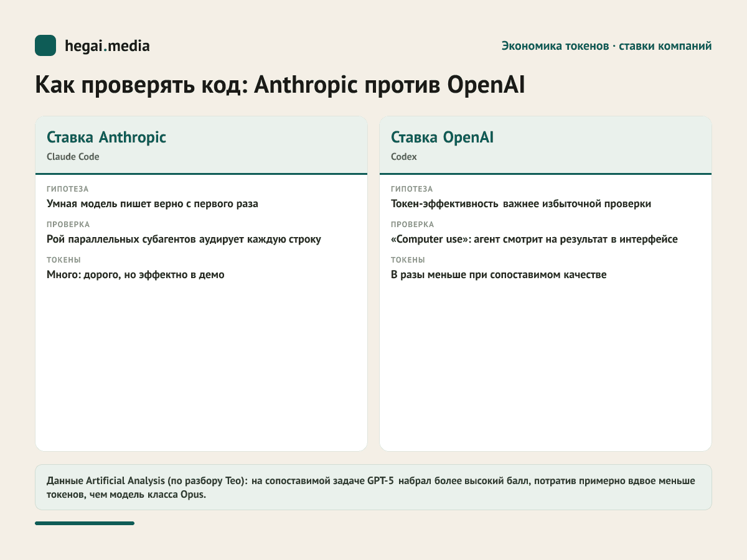Click the 'Гипотеза' label in Anthropic card
Image resolution: width=747 pixels, height=560 pixels.
point(67,189)
